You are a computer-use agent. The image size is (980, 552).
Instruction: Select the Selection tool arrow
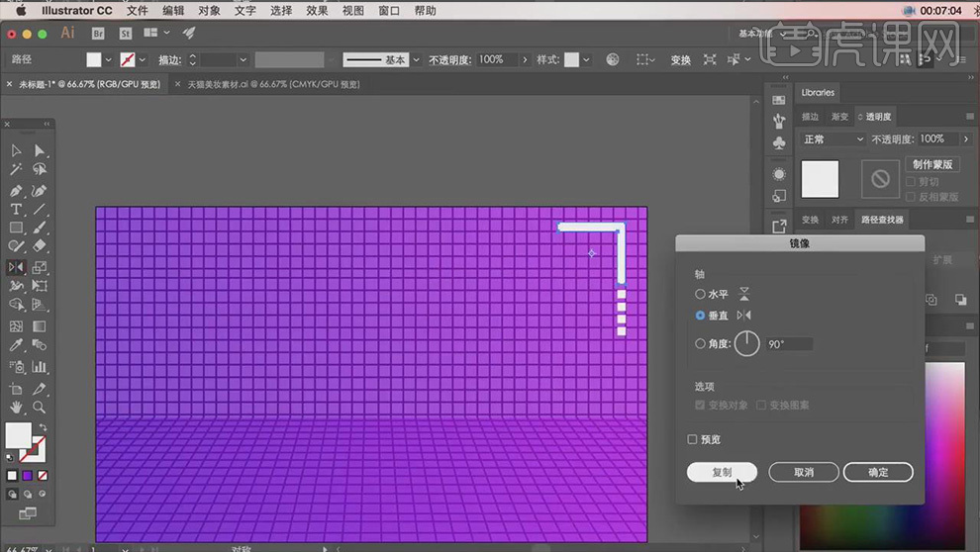tap(16, 150)
